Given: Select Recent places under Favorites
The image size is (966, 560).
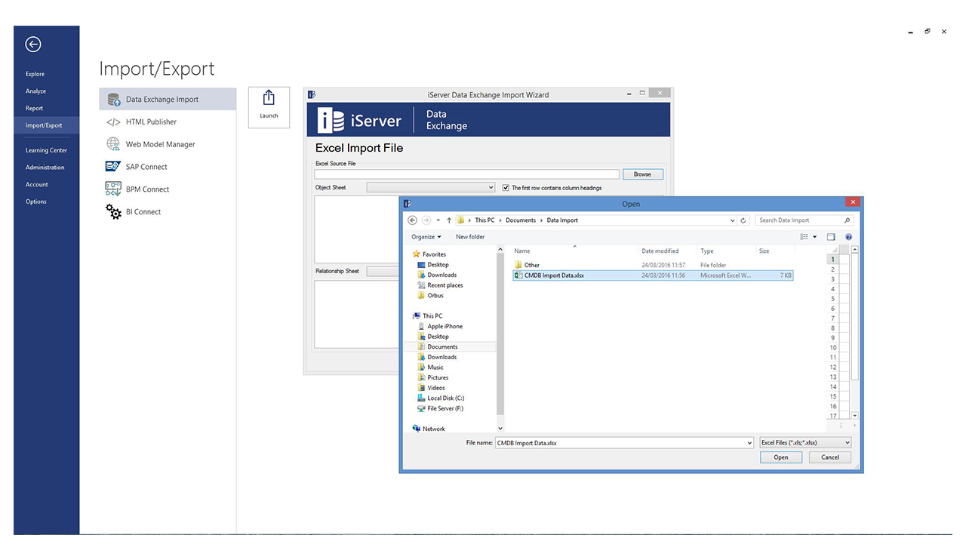Looking at the screenshot, I should [445, 285].
